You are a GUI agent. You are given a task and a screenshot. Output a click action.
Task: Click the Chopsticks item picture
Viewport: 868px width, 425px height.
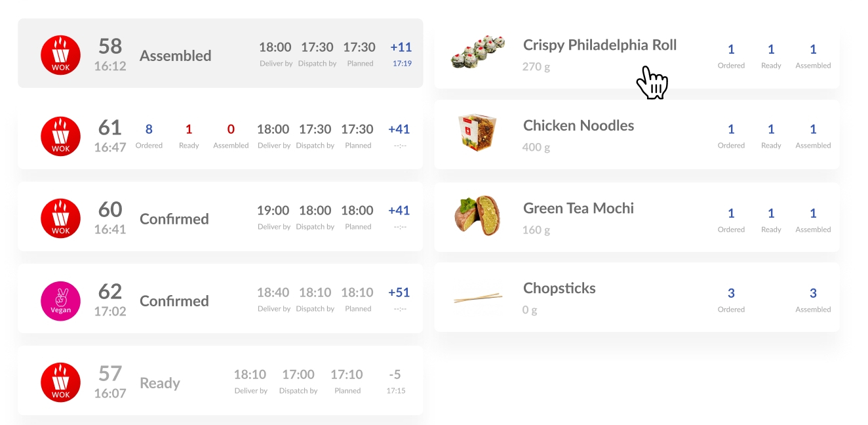(x=478, y=298)
